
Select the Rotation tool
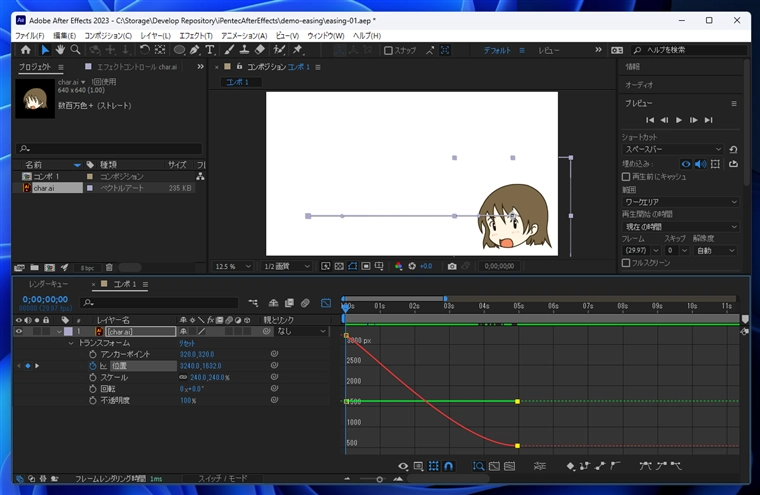[x=144, y=49]
